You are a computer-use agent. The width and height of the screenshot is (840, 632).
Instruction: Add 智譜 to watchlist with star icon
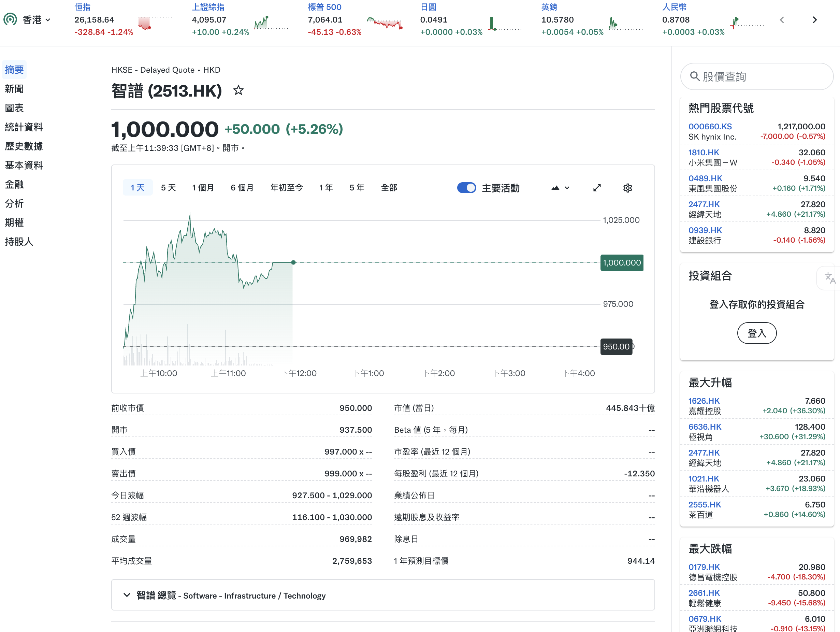tap(238, 90)
